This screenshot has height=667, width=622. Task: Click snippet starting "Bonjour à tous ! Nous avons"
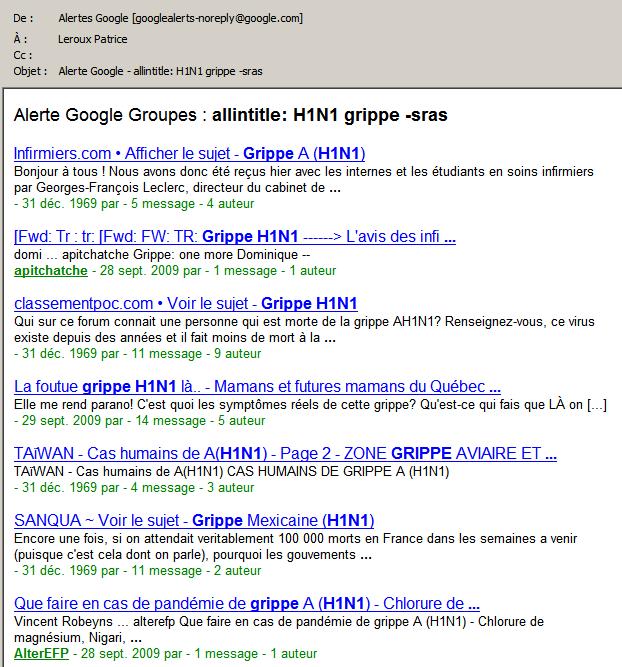304,180
